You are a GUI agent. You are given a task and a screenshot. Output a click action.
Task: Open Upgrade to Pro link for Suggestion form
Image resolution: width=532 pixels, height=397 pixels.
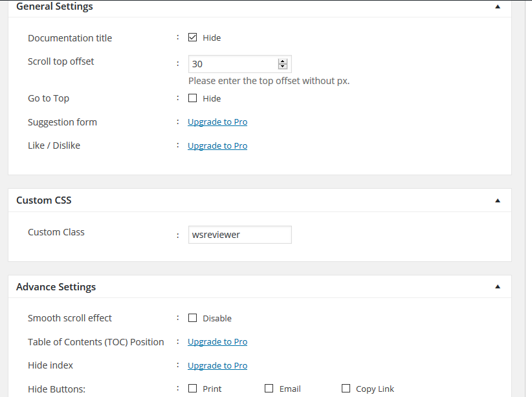217,122
